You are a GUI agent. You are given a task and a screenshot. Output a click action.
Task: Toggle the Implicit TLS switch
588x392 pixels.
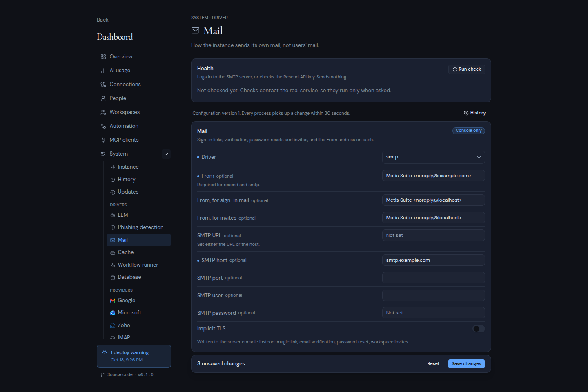tap(479, 329)
